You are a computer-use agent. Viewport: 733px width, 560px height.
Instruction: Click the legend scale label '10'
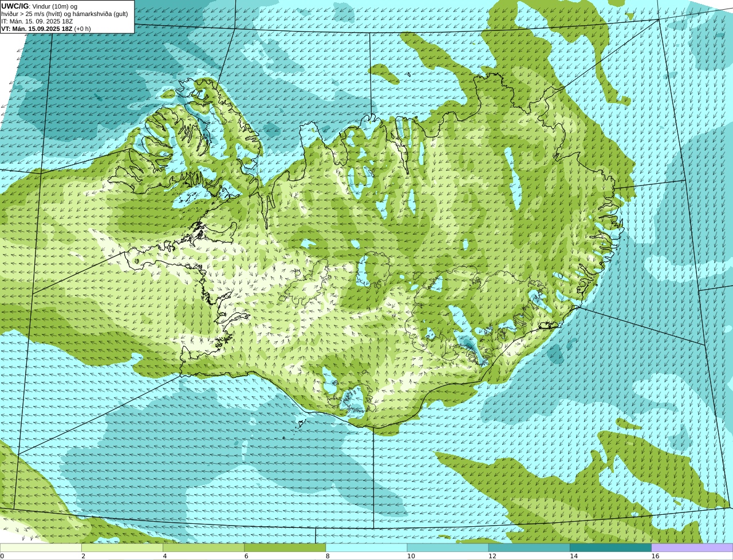[x=411, y=556]
